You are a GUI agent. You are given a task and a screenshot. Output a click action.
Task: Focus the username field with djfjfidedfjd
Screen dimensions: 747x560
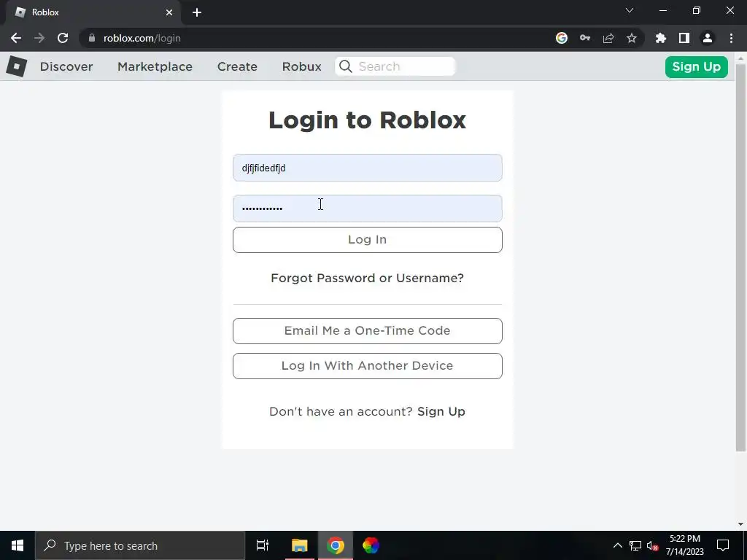pos(368,168)
